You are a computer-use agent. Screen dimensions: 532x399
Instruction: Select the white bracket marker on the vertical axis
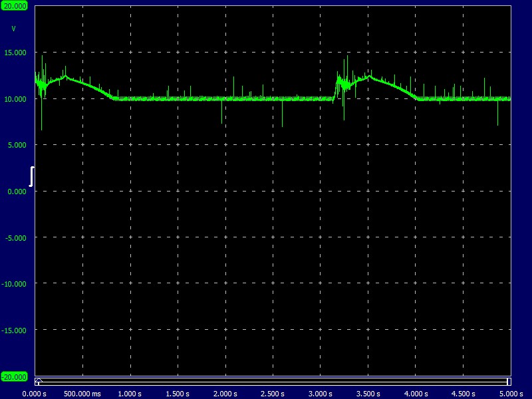(31, 176)
